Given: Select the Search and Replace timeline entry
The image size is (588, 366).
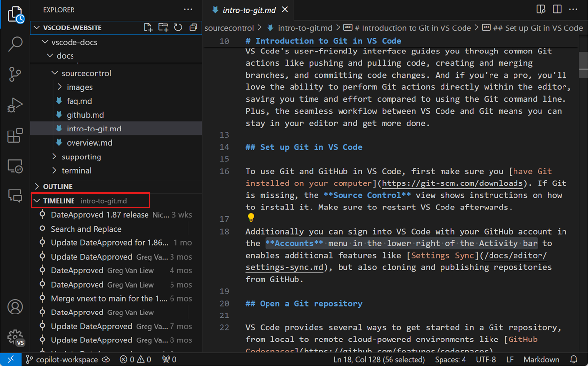Looking at the screenshot, I should [x=86, y=228].
